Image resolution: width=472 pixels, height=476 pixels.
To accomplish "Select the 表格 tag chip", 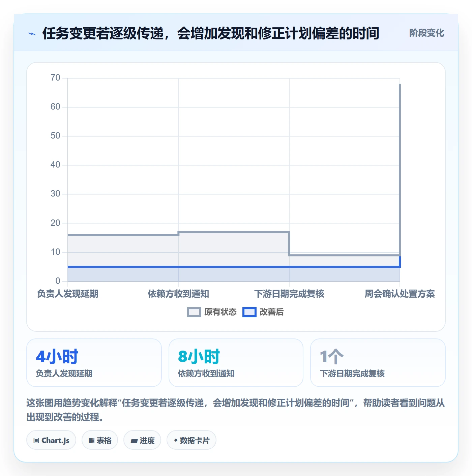I will [x=100, y=440].
